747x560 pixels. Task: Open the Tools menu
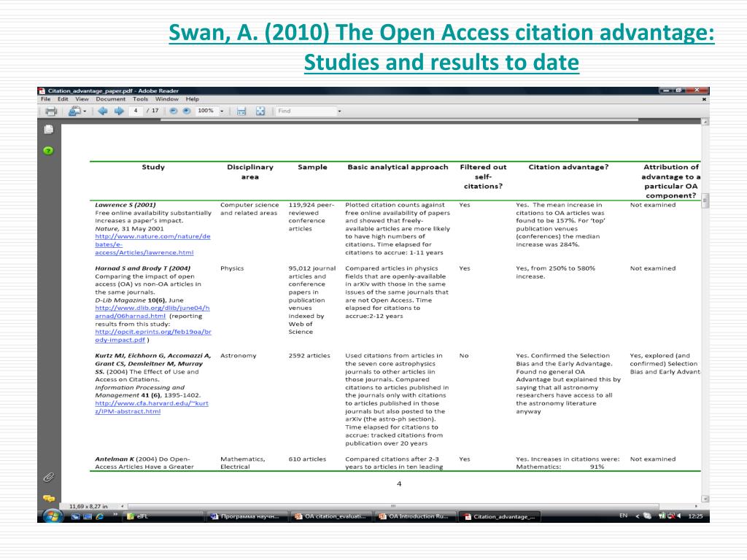pyautogui.click(x=140, y=99)
